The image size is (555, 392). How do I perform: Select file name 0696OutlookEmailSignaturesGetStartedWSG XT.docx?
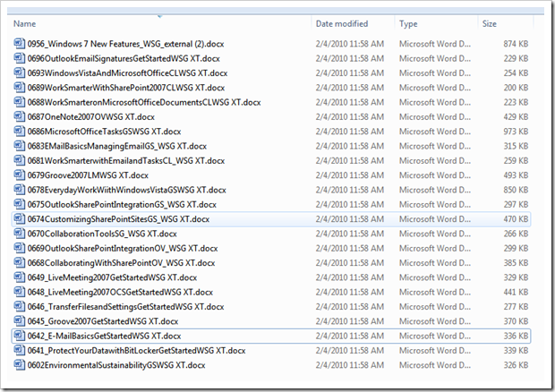point(124,58)
